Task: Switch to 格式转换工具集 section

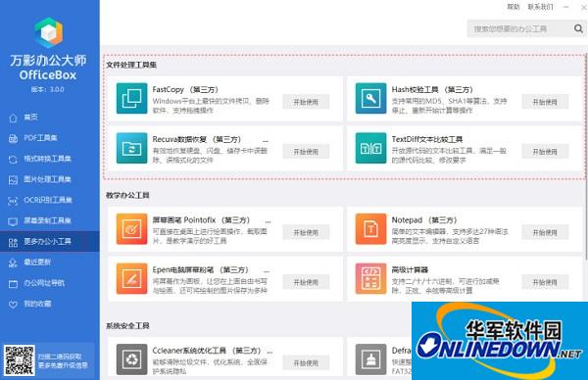Action: [50, 159]
